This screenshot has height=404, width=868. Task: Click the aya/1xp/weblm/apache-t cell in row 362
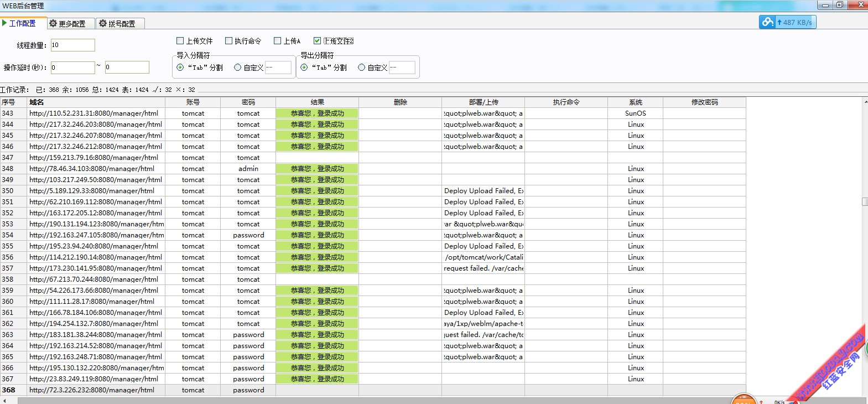tap(483, 324)
